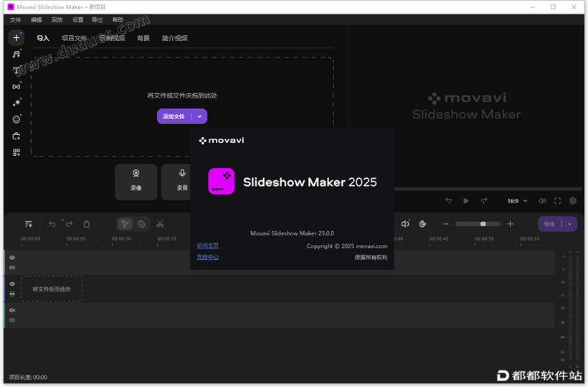Toggle the audio track link icon
The image size is (588, 387).
coord(12,320)
